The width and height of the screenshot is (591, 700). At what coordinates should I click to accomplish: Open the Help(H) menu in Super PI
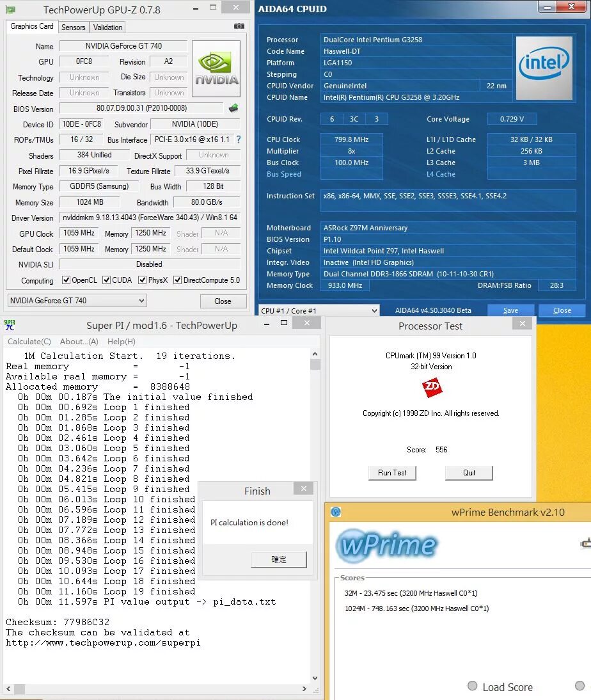pos(122,342)
